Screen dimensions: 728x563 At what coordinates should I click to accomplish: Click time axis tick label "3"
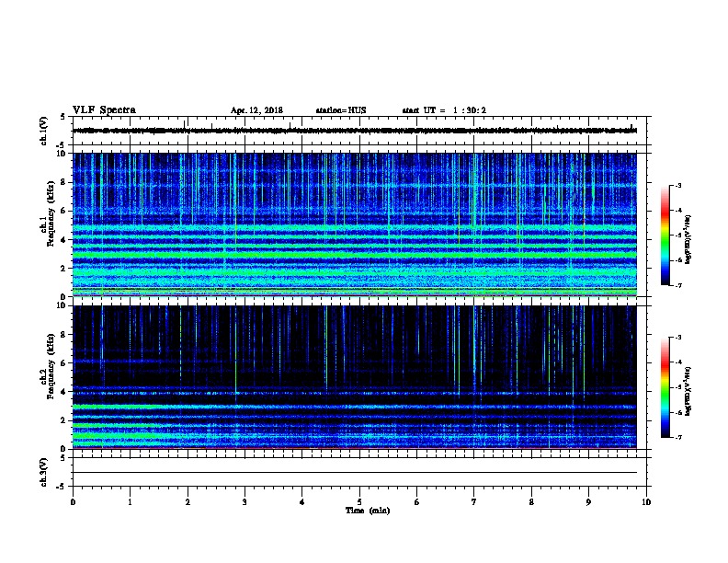point(245,502)
